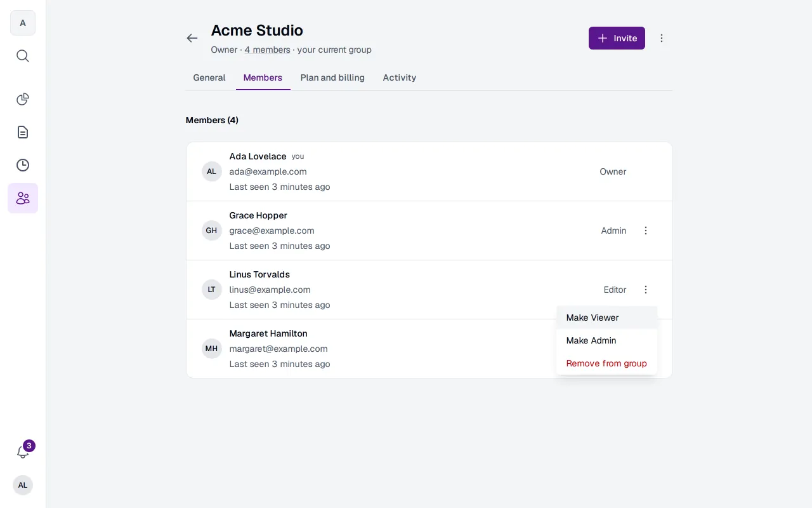Click the name Linus Torvalds

click(x=259, y=274)
